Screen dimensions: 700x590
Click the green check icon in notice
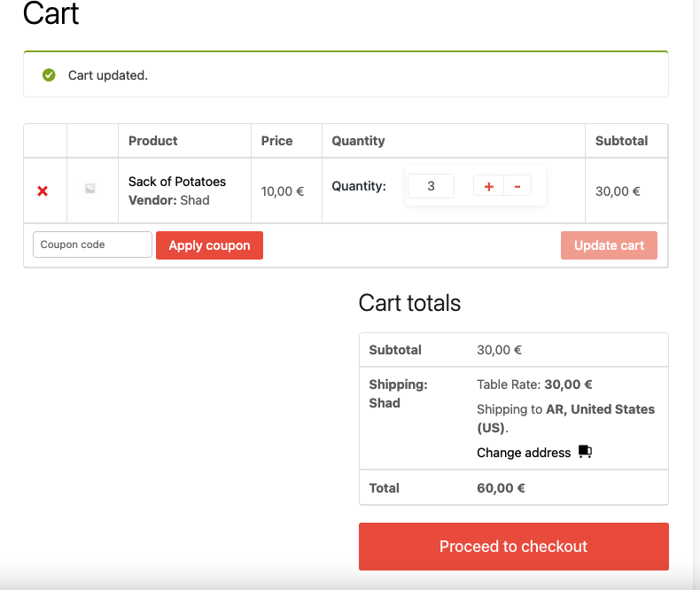click(x=49, y=75)
